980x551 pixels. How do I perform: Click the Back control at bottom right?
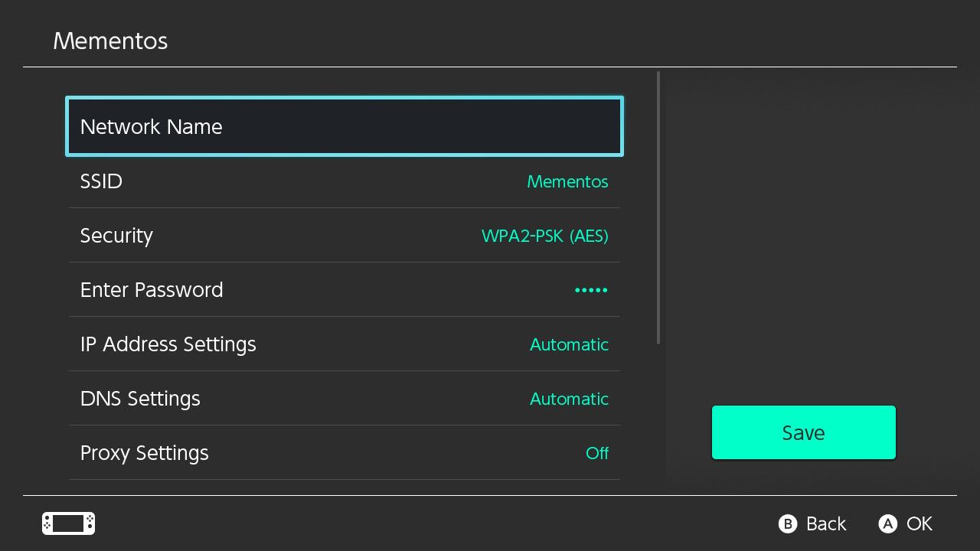812,523
